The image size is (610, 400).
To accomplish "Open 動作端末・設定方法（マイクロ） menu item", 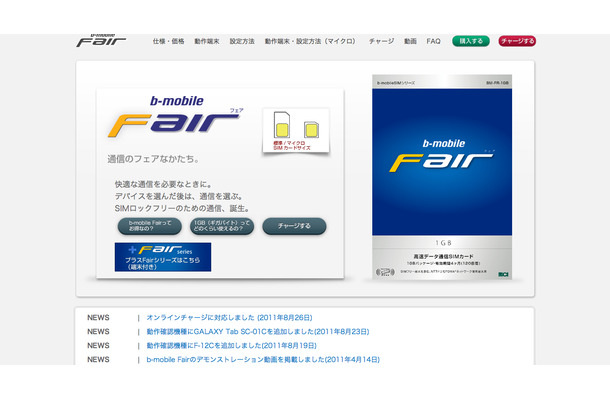I will (x=310, y=41).
